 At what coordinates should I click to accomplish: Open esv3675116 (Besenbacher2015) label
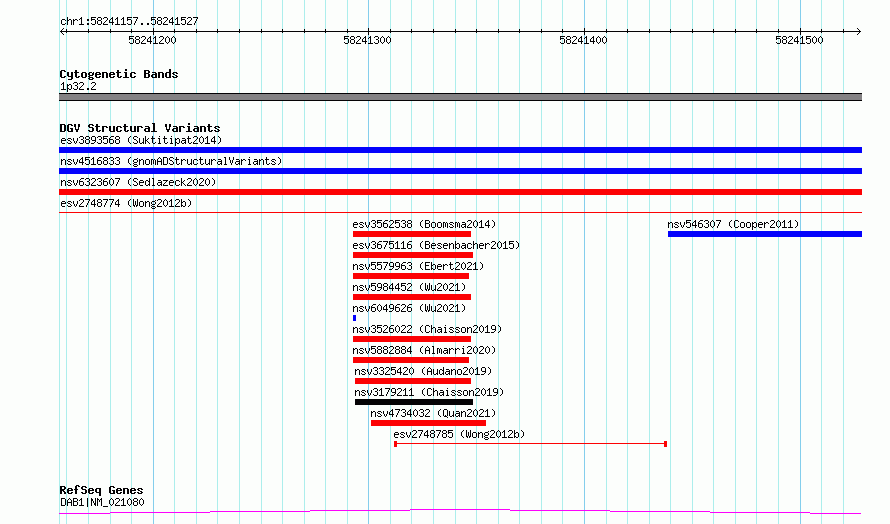pos(436,245)
